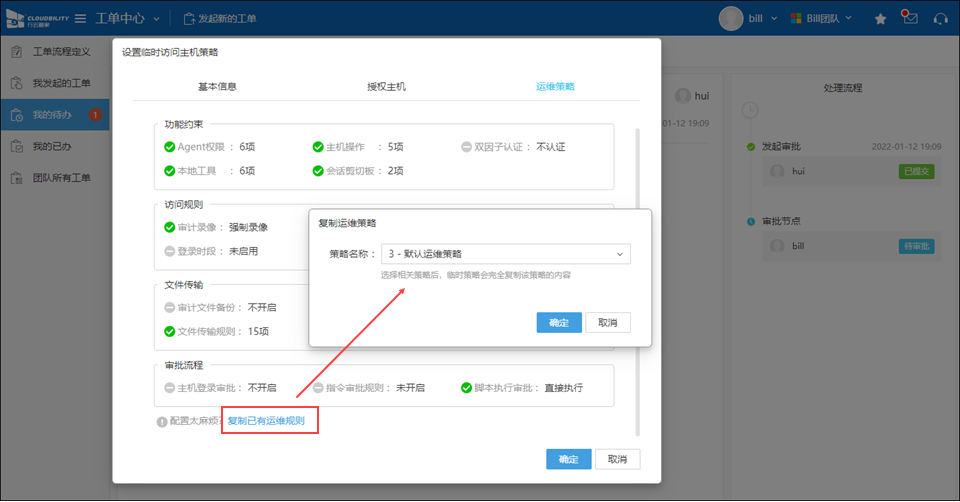Open the mail notifications icon
The width and height of the screenshot is (960, 502).
909,18
